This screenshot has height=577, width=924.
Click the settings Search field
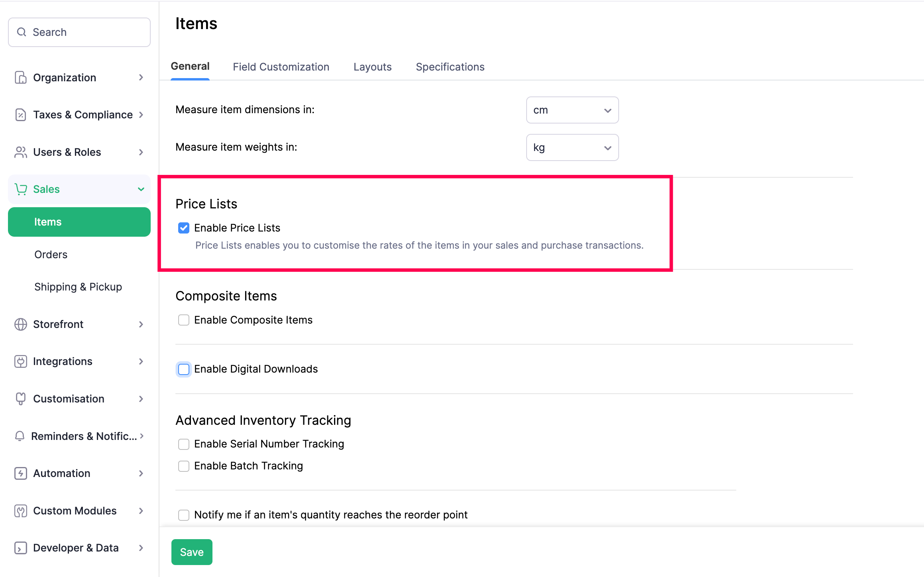80,32
